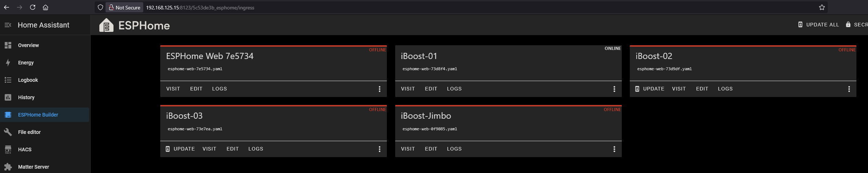Edit the iBoost-01 configuration
This screenshot has width=868, height=173.
(431, 89)
